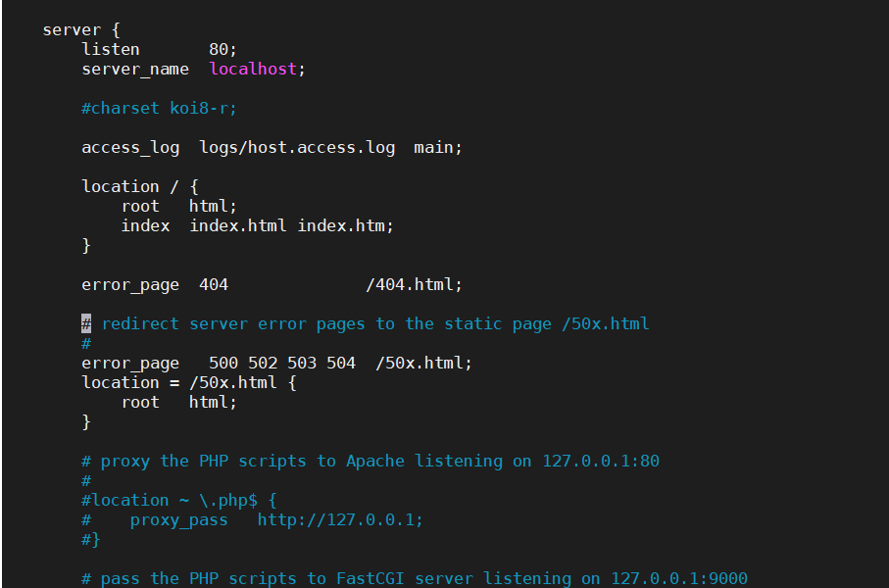Click the word 'redirect' in the comment
The height and width of the screenshot is (588, 889).
click(x=140, y=323)
